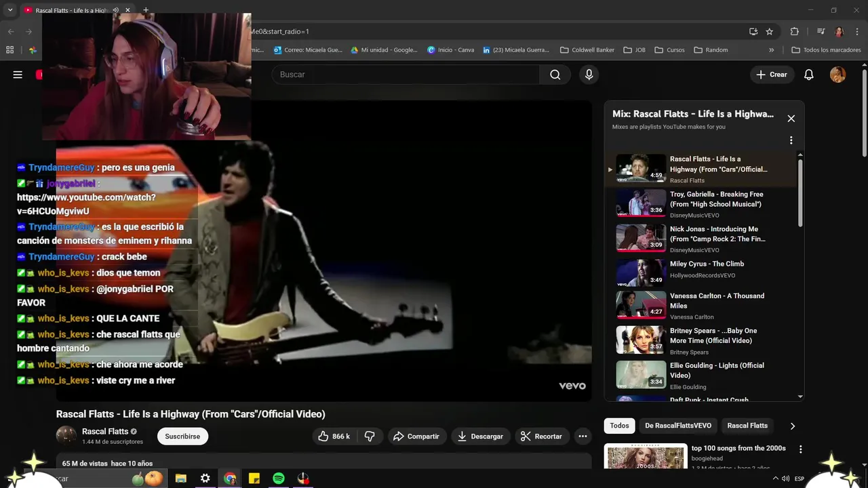Select the De RascalFlattsVEVO chip
The width and height of the screenshot is (868, 488).
click(678, 426)
